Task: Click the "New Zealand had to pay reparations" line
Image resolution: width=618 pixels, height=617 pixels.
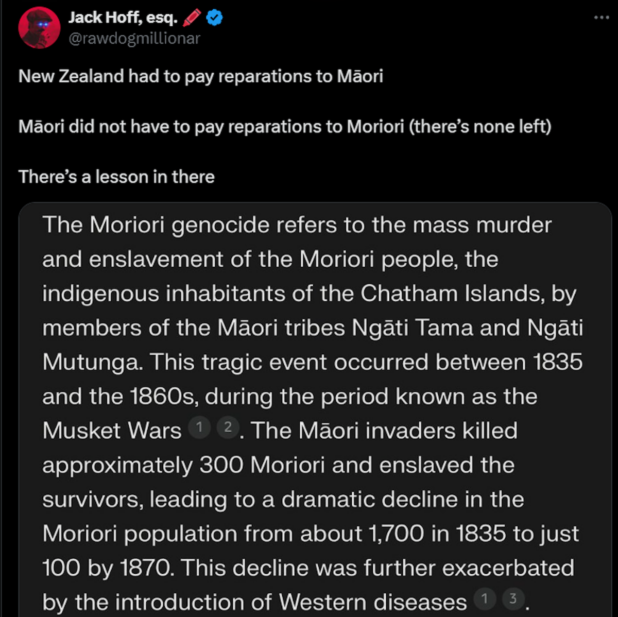Action: [x=200, y=78]
